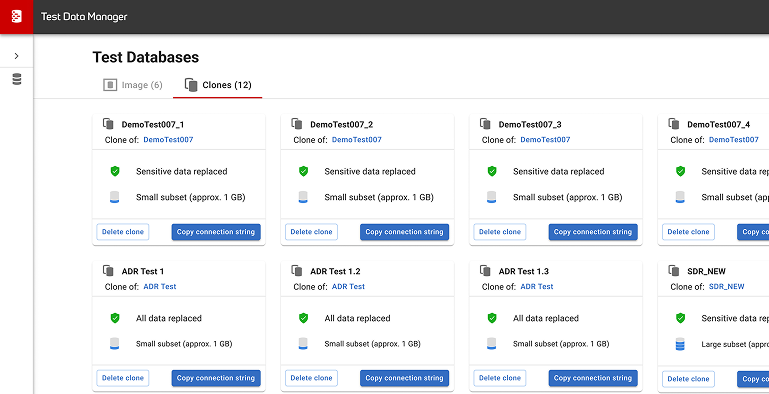Delete clone SDR_NEW
The height and width of the screenshot is (394, 769).
click(x=689, y=378)
